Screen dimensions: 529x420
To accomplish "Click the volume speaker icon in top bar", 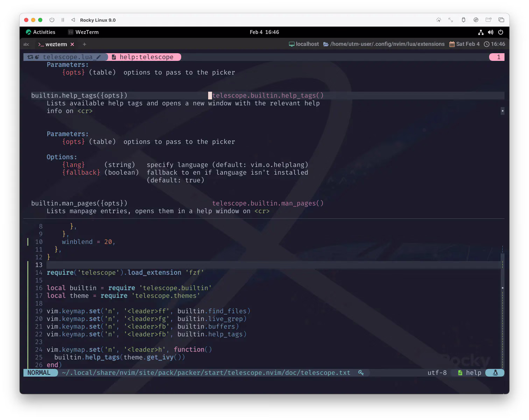I will click(x=491, y=32).
